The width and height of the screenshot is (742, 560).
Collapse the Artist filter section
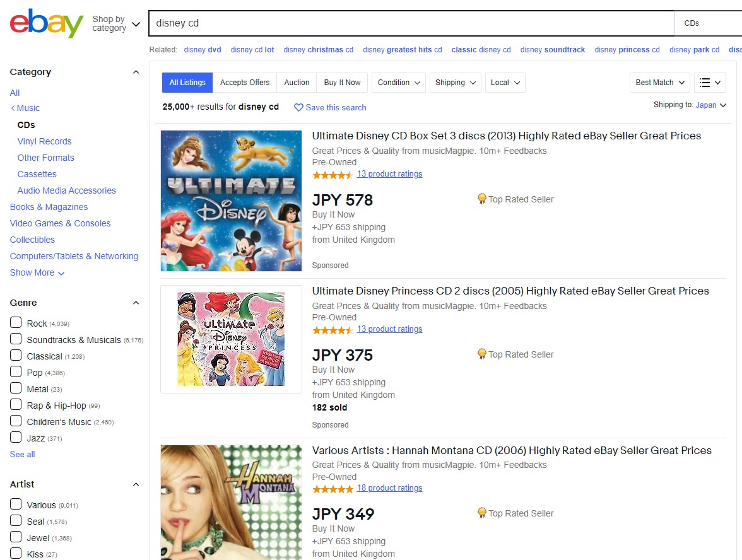(136, 484)
